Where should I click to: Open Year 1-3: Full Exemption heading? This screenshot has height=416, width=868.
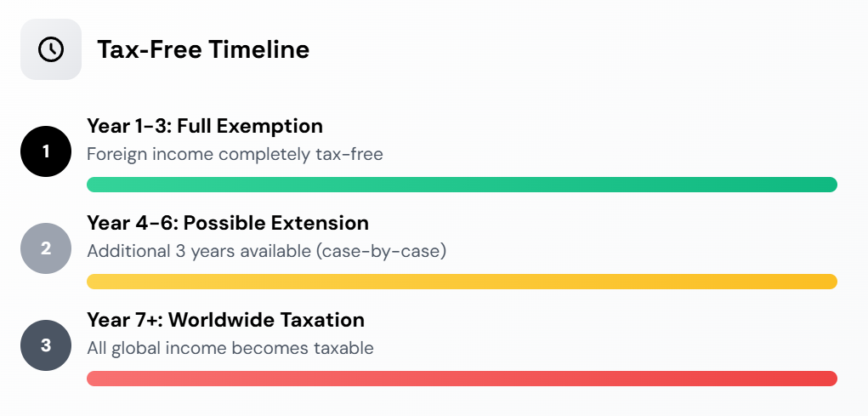(x=205, y=127)
